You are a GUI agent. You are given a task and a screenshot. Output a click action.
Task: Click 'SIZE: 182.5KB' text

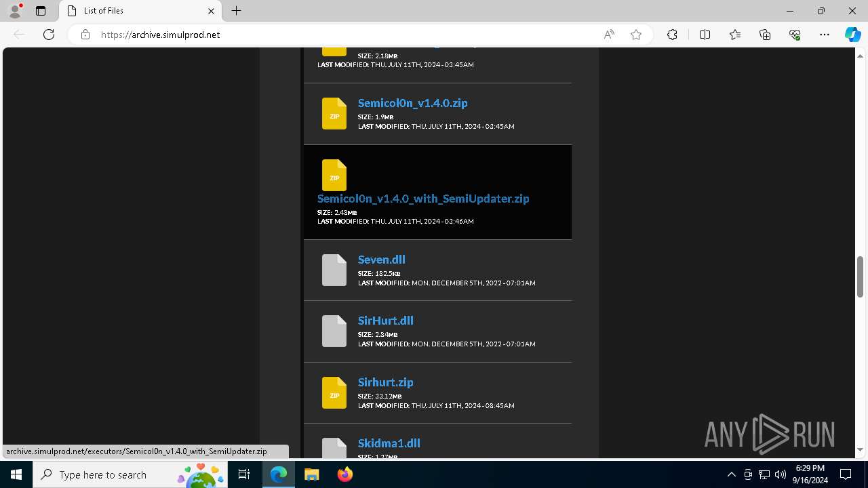379,273
